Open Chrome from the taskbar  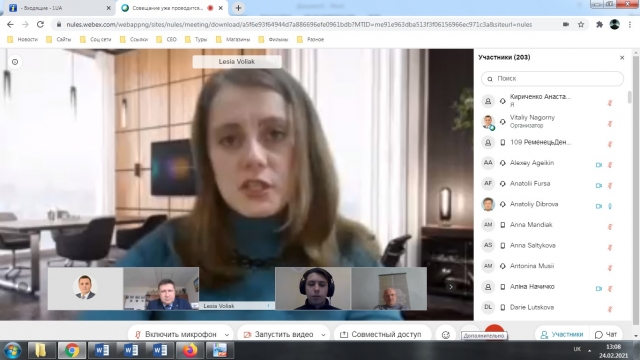click(x=72, y=351)
